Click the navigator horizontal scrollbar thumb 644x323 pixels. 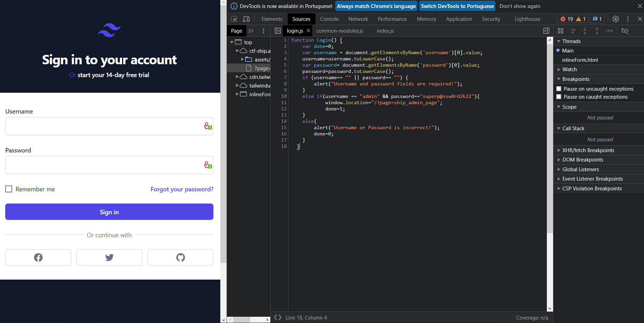tap(241, 320)
